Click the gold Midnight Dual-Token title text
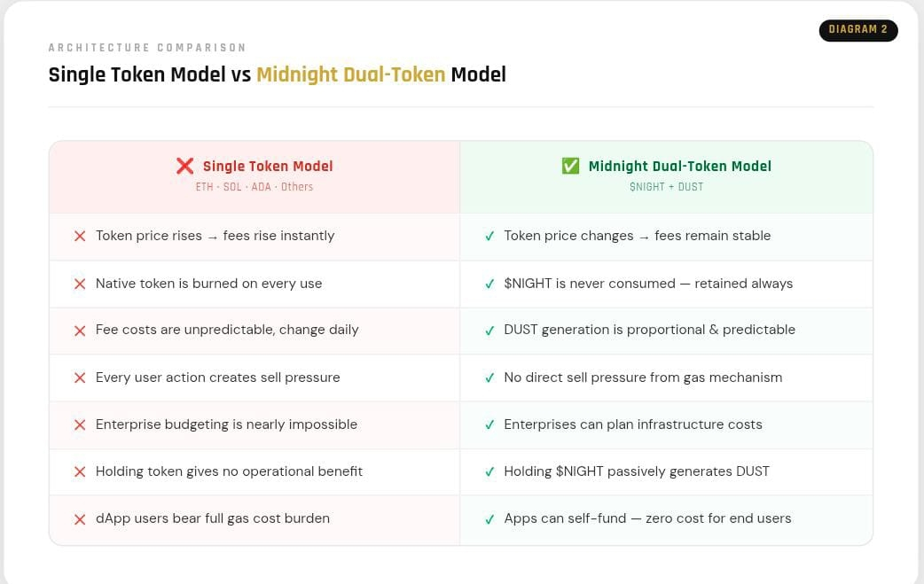The height and width of the screenshot is (584, 924). [x=350, y=74]
